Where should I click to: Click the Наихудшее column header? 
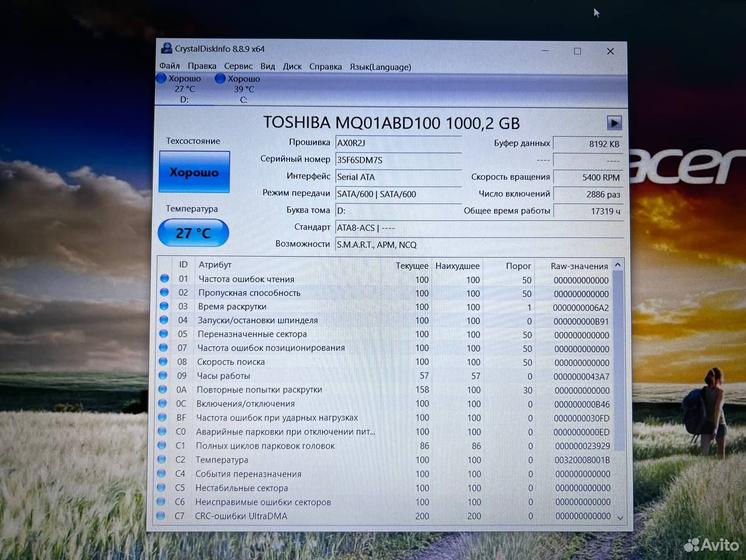click(457, 266)
